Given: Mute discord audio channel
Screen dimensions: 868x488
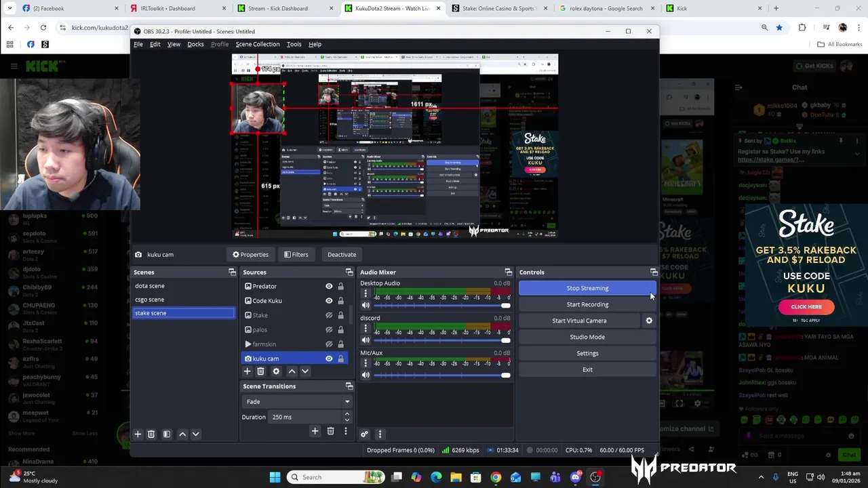Looking at the screenshot, I should click(x=366, y=340).
